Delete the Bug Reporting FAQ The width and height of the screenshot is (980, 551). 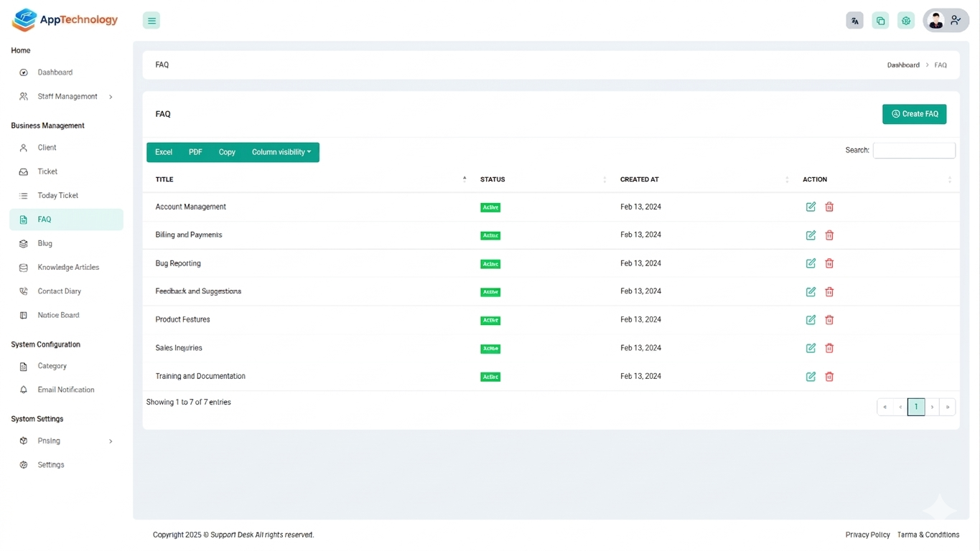point(829,263)
